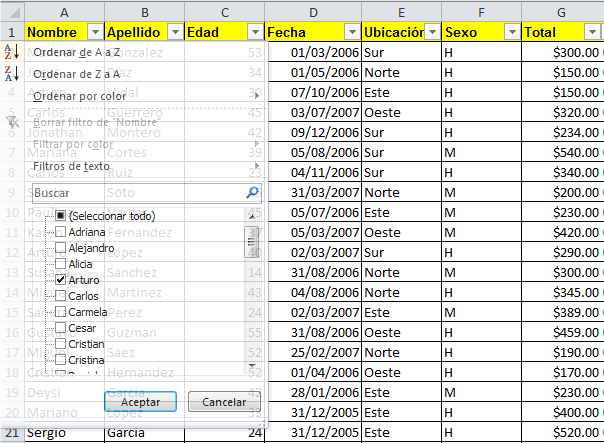The width and height of the screenshot is (604, 443).
Task: Uncheck the Arturo checkbox
Action: (61, 280)
